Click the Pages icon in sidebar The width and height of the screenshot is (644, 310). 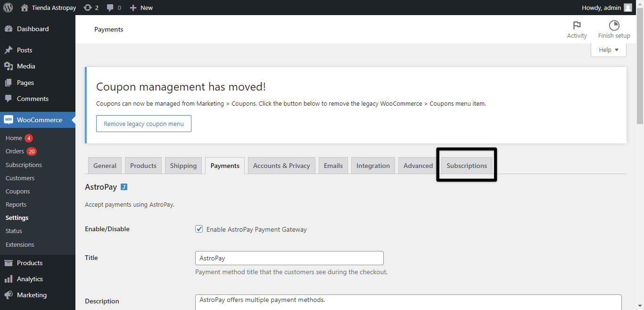(8, 83)
